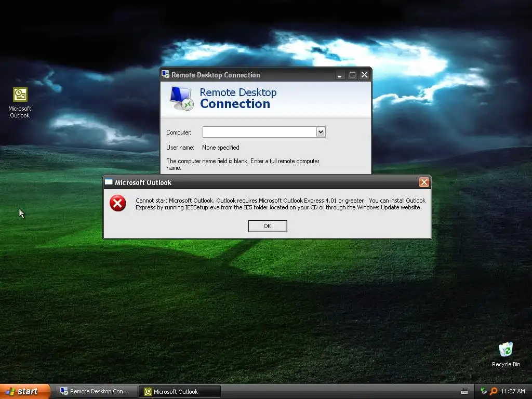Close the Remote Desktop Connection window

[364, 75]
